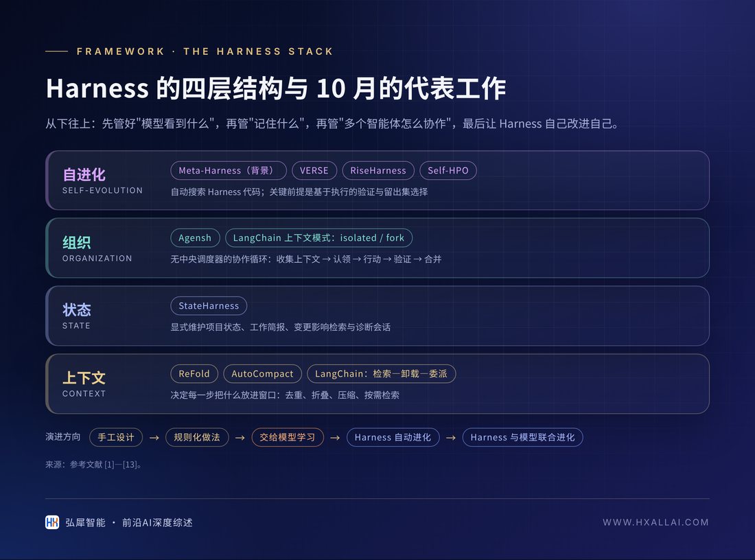The height and width of the screenshot is (560, 755).
Task: Click the subtitle starting 从下往上
Action: pyautogui.click(x=332, y=124)
